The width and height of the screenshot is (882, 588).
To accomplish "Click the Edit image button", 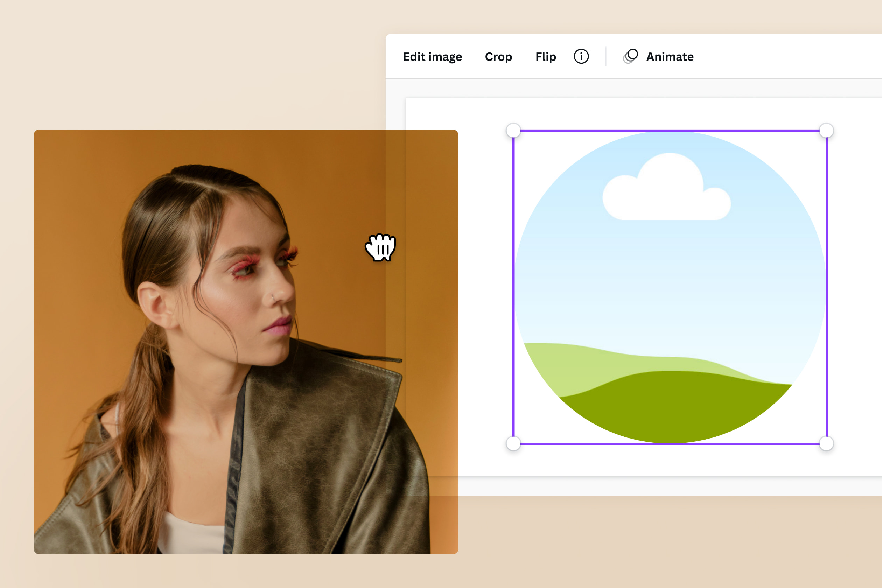I will click(x=432, y=57).
